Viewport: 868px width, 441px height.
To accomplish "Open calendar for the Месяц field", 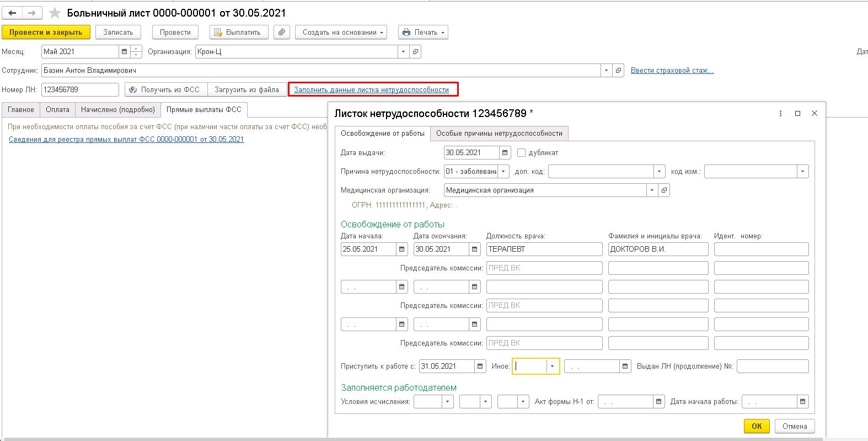I will (x=125, y=52).
